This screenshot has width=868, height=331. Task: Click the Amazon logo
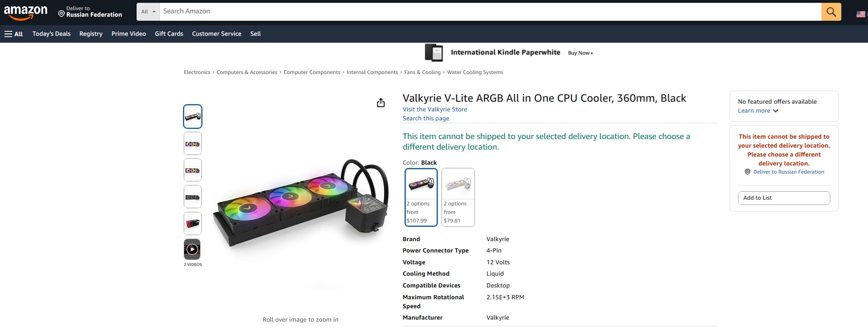click(26, 12)
